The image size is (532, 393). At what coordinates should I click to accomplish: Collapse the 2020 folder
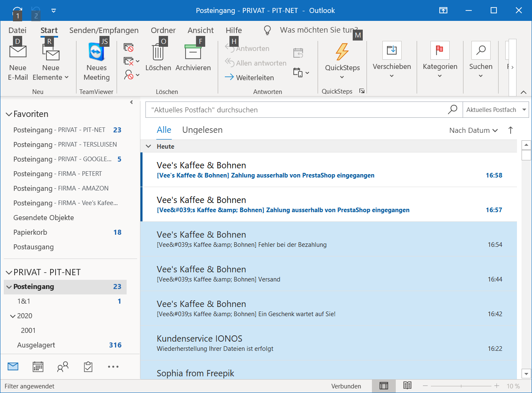[13, 316]
